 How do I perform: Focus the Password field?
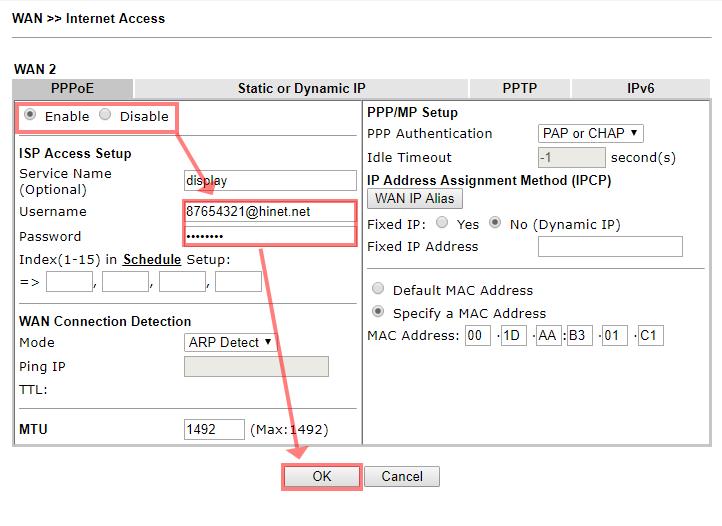[270, 236]
